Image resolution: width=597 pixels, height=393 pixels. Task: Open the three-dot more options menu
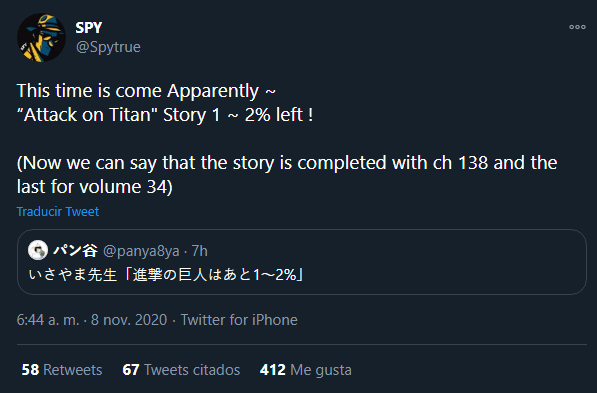click(577, 27)
